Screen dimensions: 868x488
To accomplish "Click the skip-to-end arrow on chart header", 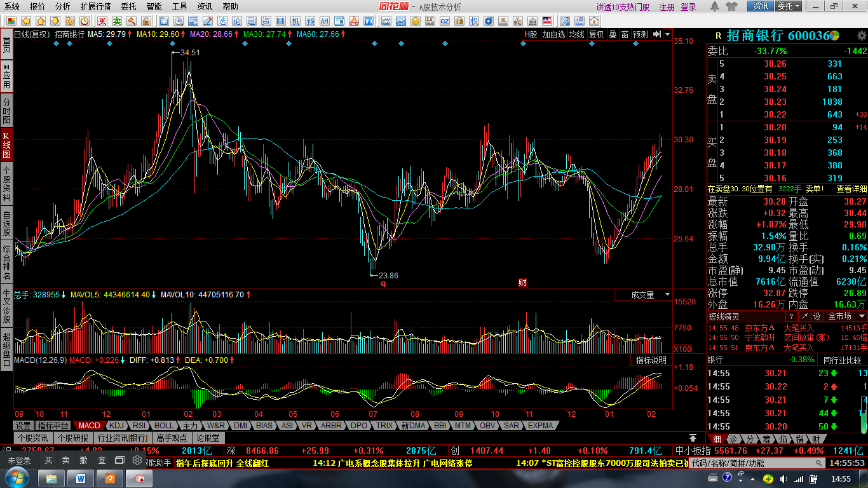I will [657, 35].
